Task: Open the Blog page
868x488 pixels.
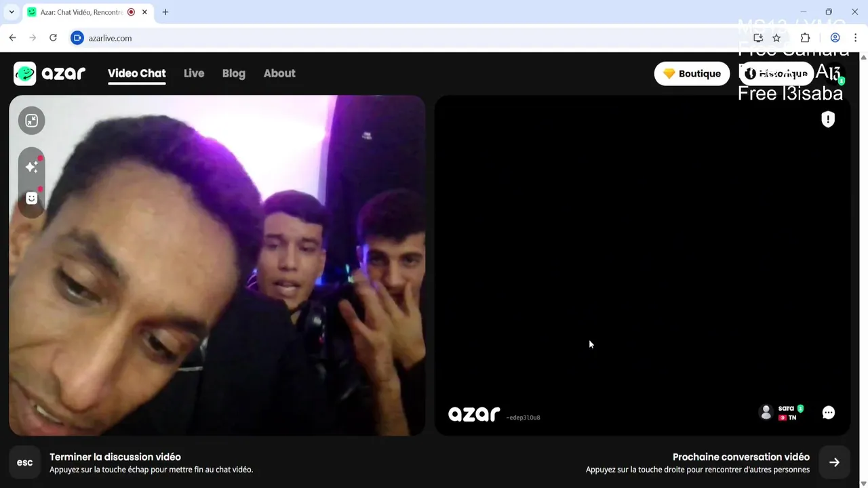Action: tap(234, 73)
